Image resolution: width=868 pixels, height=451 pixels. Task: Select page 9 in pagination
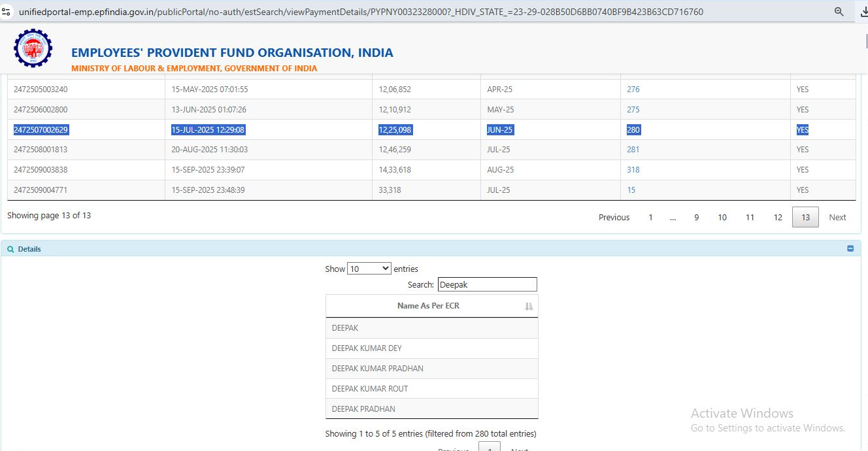click(x=696, y=217)
